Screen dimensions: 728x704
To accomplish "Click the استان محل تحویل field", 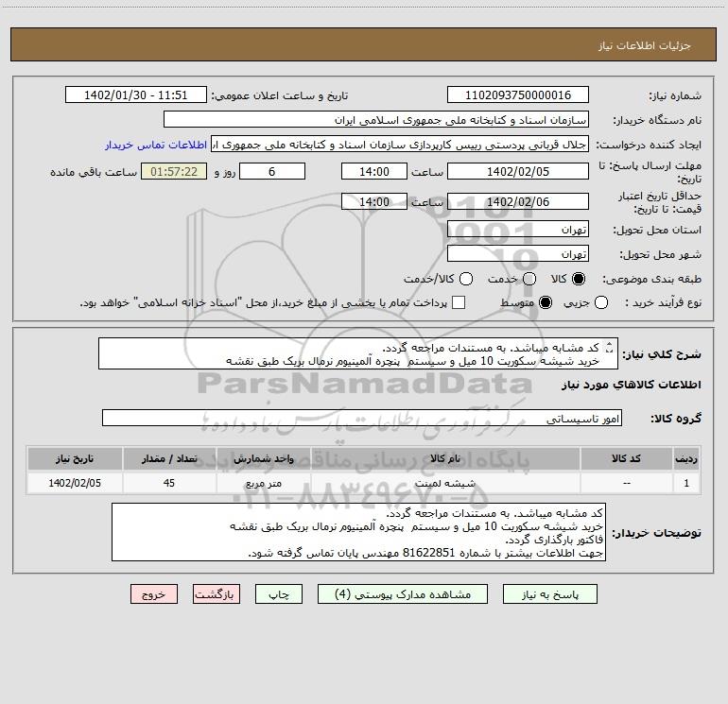I will click(518, 230).
